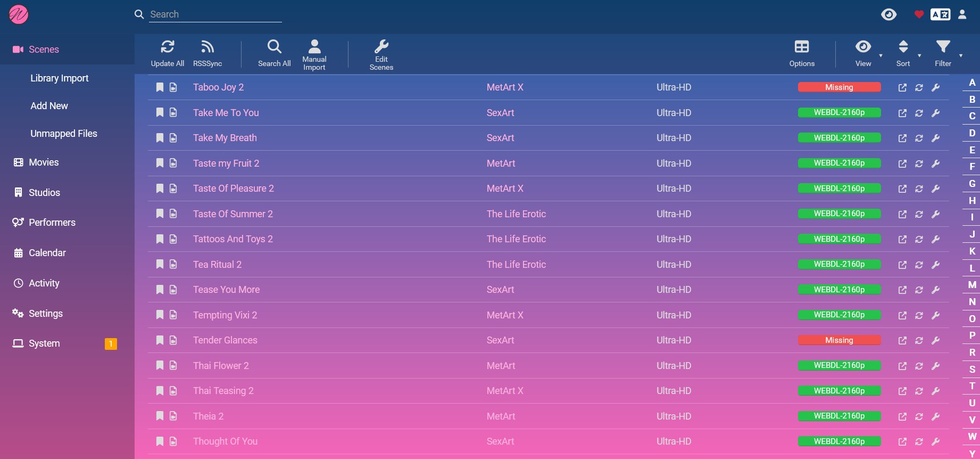Toggle monitored bookmark for Take Me To You
The height and width of the screenshot is (459, 980).
point(160,112)
